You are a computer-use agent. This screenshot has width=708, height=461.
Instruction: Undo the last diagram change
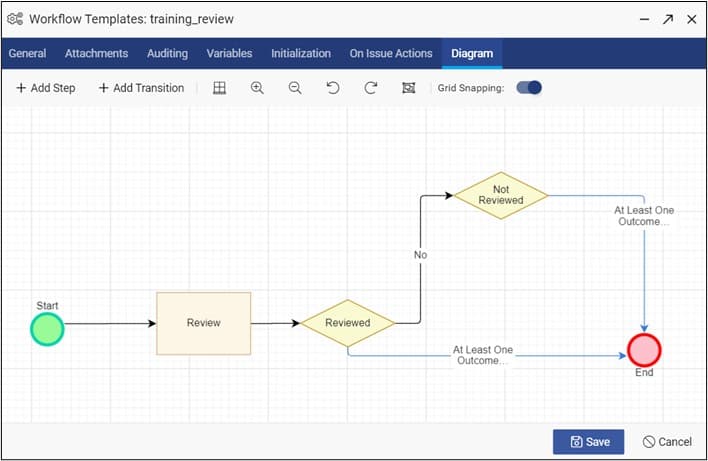333,88
